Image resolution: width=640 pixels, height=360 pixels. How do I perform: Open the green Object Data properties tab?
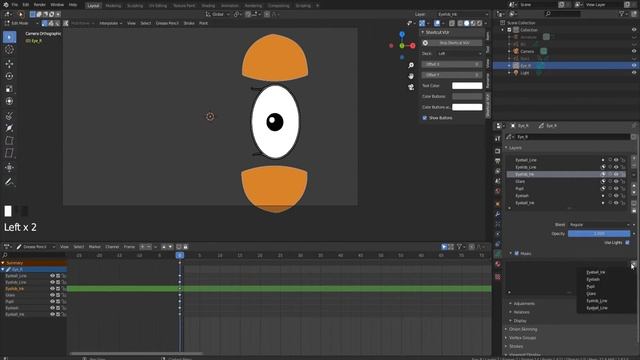click(x=498, y=253)
